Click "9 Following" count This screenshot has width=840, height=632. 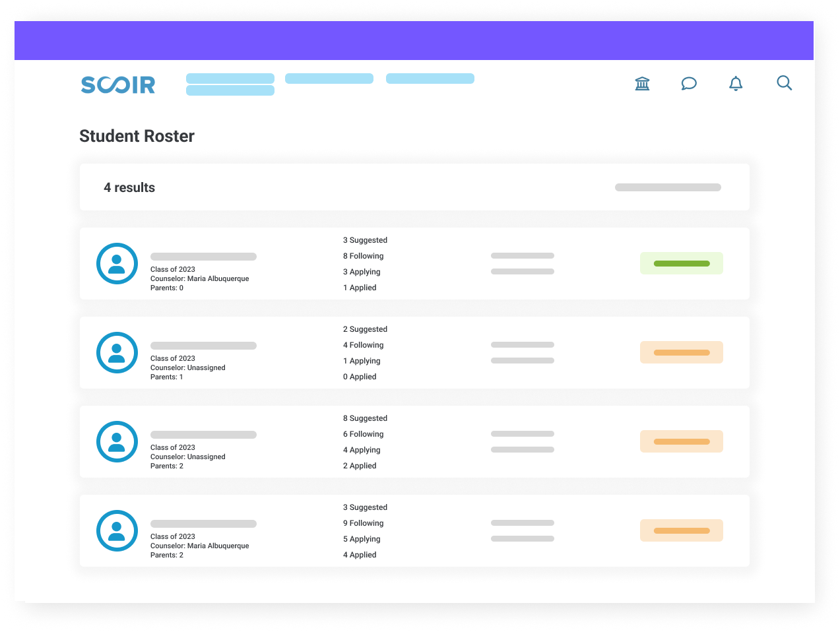coord(363,523)
